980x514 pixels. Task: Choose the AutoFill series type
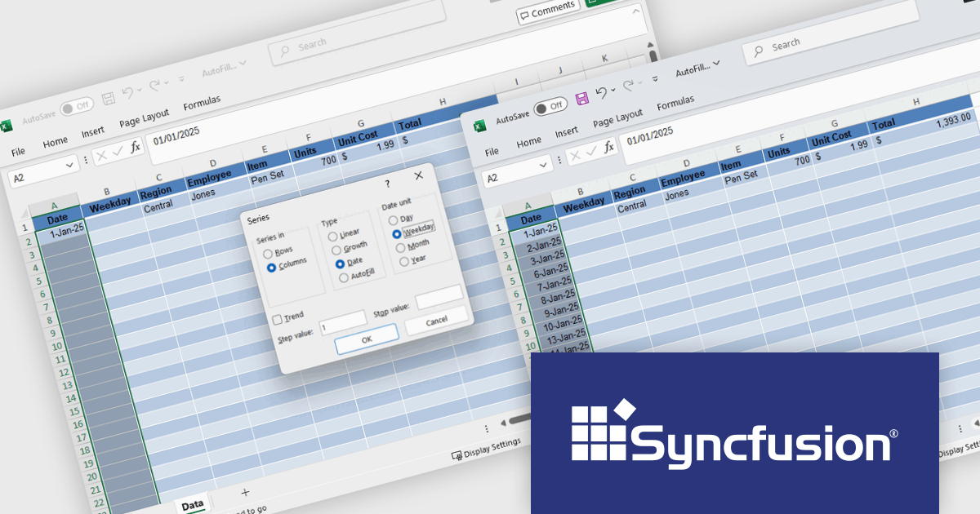344,278
